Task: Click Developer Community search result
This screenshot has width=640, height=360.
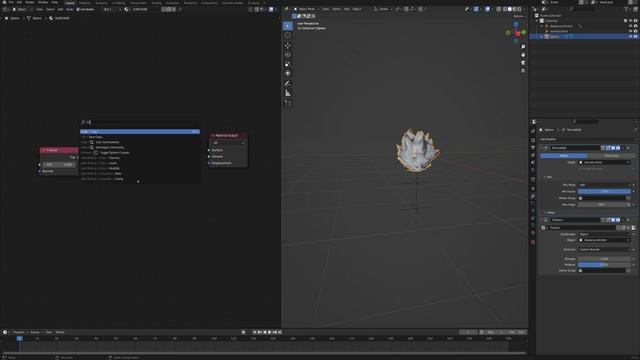Action: pyautogui.click(x=110, y=147)
